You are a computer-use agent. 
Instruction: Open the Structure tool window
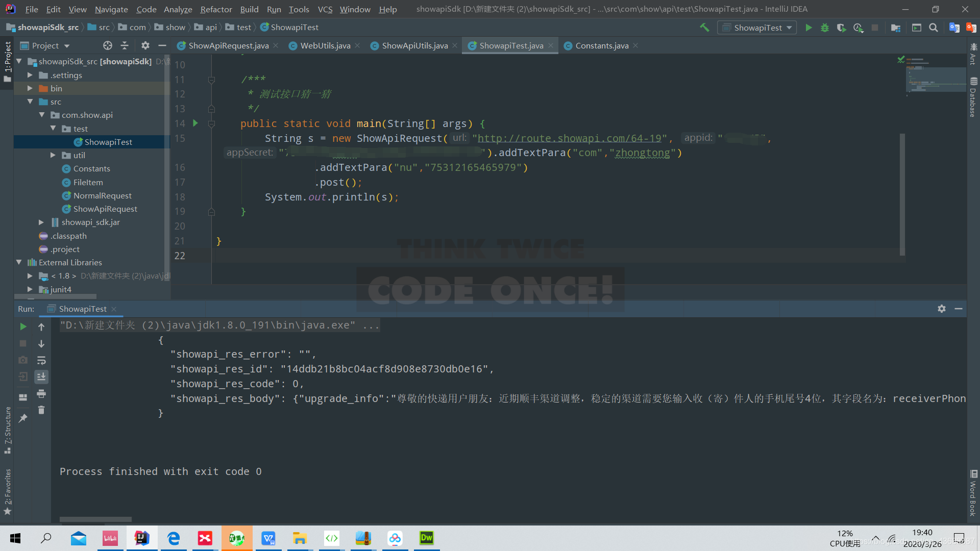(7, 430)
